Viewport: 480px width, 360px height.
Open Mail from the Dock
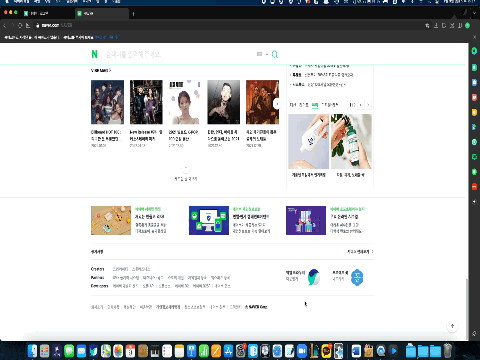pyautogui.click(x=81, y=351)
